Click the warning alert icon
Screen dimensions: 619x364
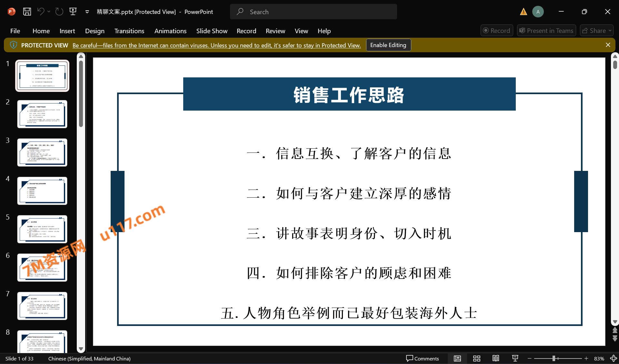click(x=523, y=12)
